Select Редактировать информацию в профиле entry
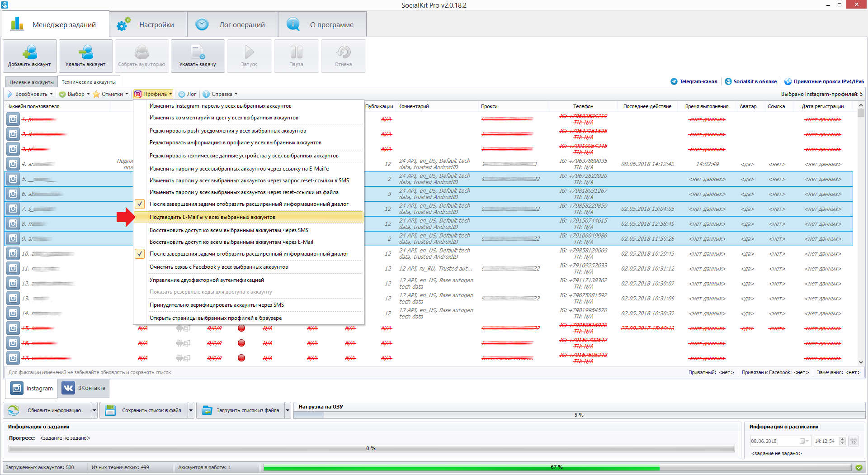Image resolution: width=868 pixels, height=475 pixels. (x=249, y=142)
